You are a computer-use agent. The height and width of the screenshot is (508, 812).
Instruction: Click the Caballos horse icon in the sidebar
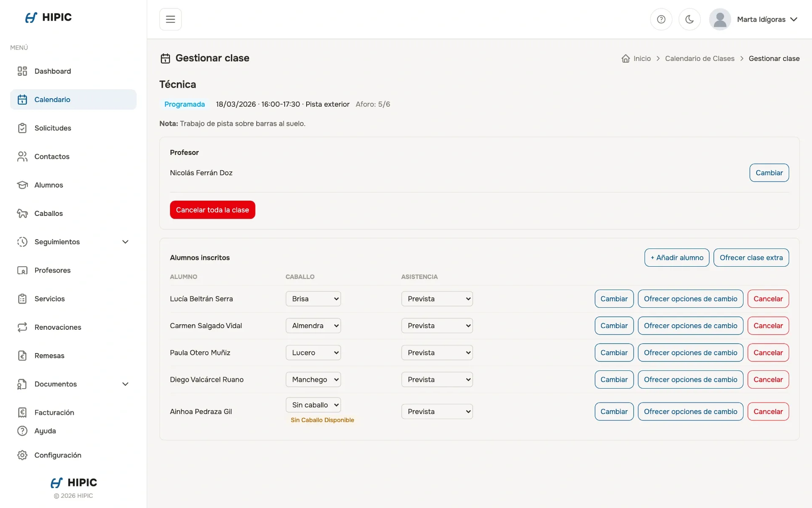[22, 213]
